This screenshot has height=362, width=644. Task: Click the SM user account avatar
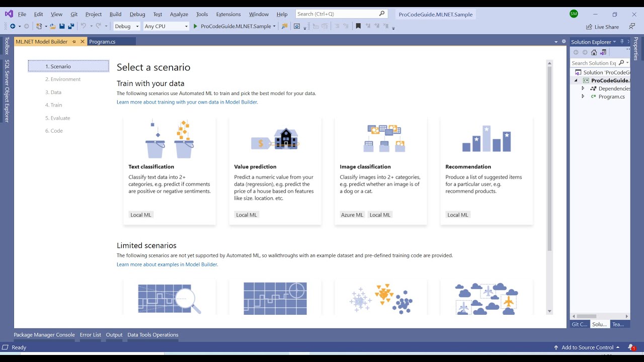(574, 14)
